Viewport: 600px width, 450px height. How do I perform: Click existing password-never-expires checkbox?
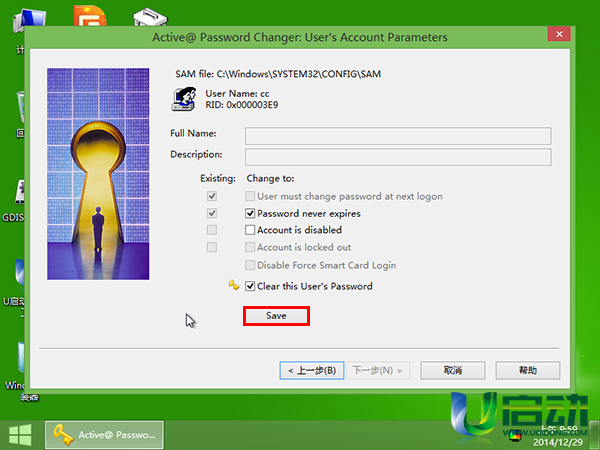tap(212, 213)
